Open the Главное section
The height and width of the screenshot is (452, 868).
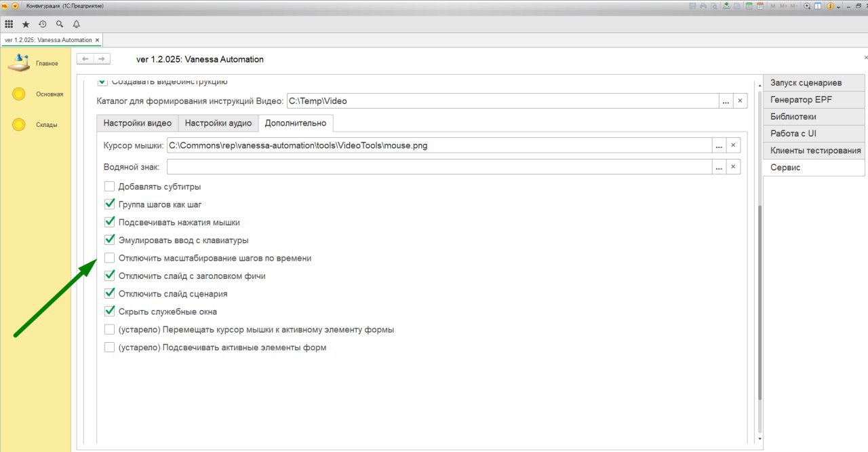point(35,63)
